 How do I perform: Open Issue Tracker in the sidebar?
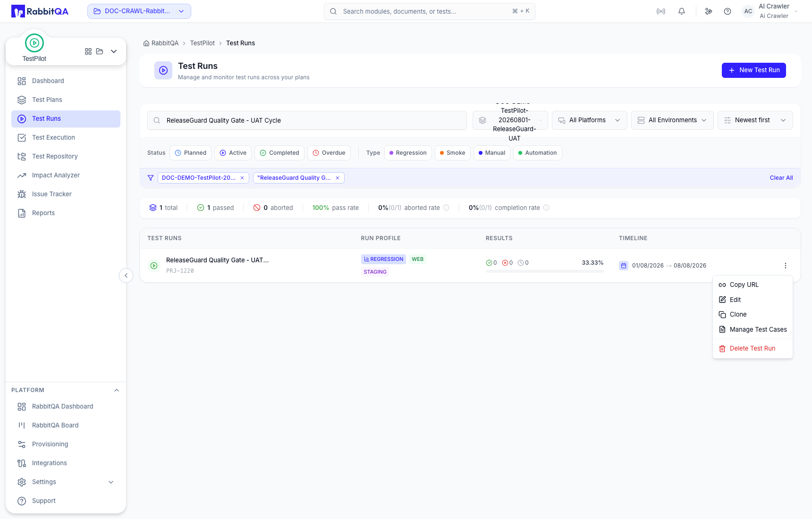pos(66,194)
